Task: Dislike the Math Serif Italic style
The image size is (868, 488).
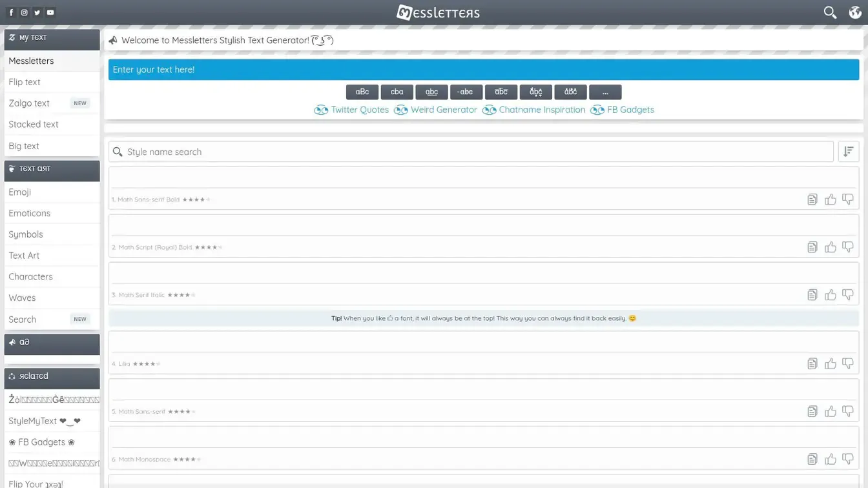Action: 848,295
